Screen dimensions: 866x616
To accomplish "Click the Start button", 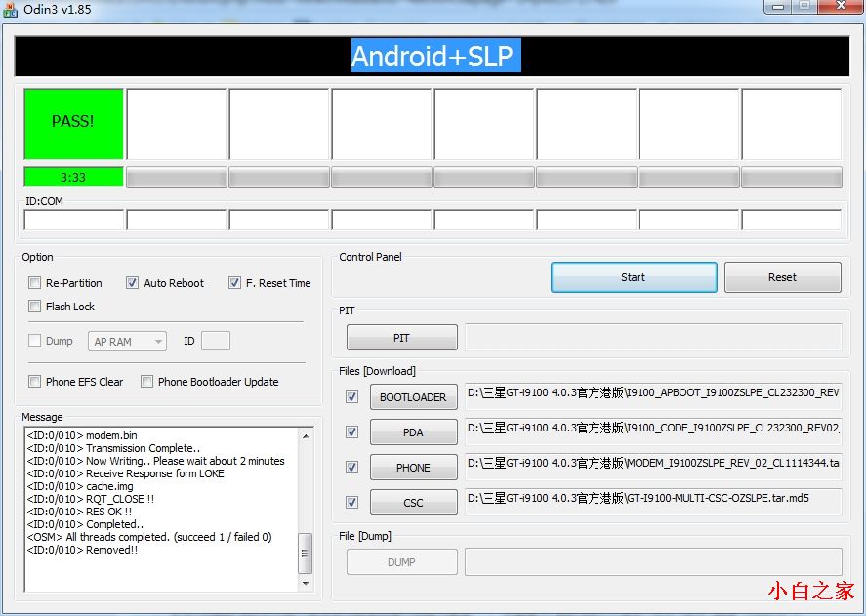I will 634,277.
